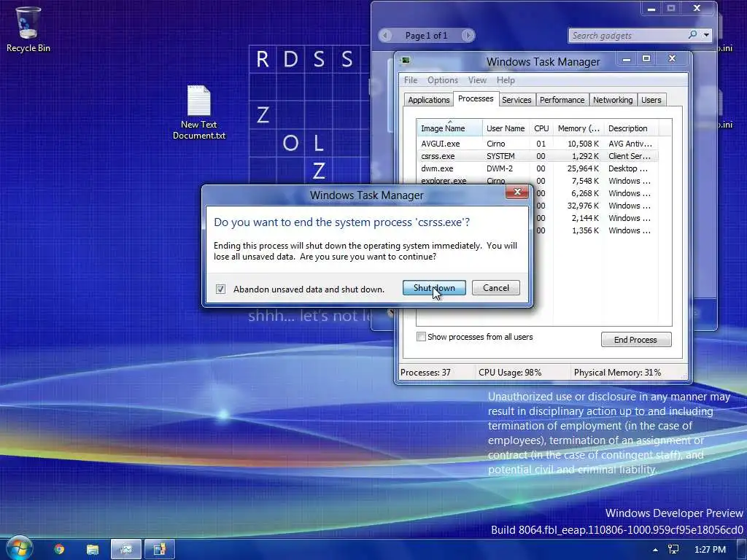Sort by Description column header

click(631, 128)
